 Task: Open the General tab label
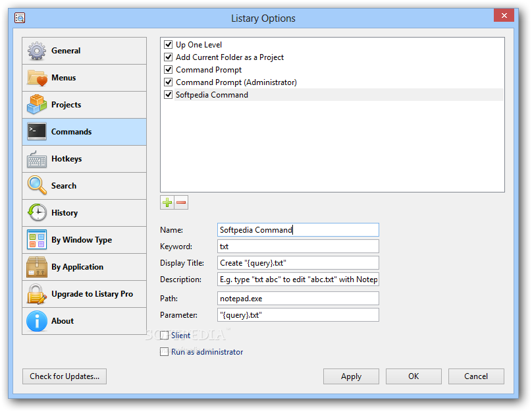coord(66,51)
